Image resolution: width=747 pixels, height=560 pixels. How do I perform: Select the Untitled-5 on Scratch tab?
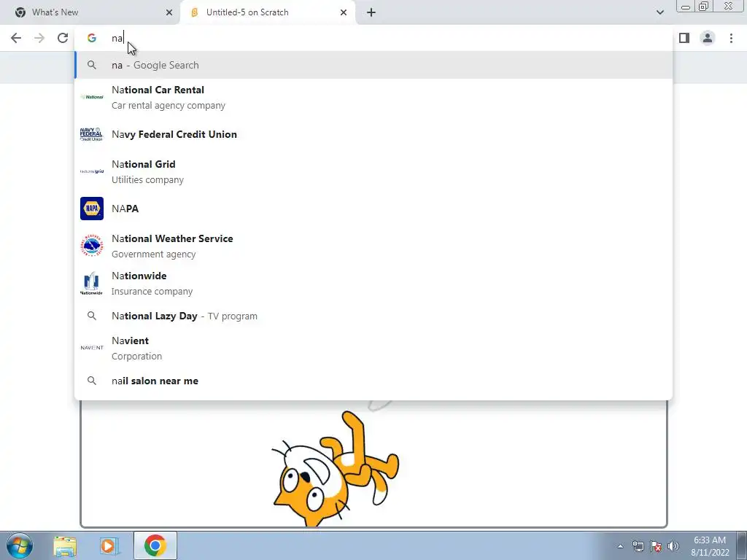pyautogui.click(x=268, y=12)
